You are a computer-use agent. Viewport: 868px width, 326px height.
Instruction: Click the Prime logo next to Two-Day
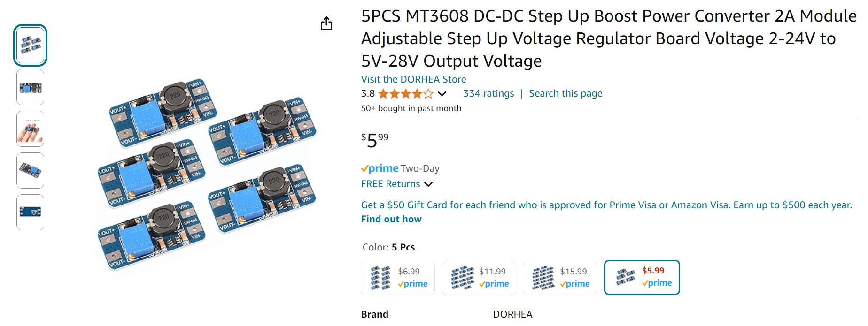pyautogui.click(x=380, y=168)
